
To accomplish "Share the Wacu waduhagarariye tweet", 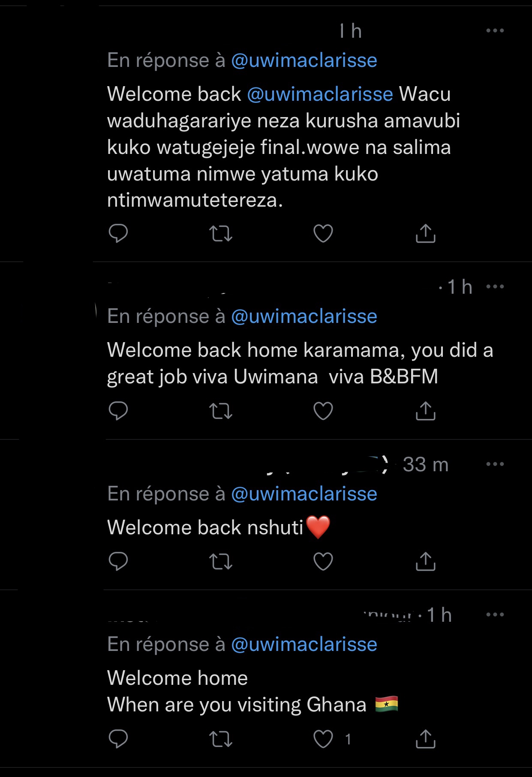I will 425,233.
